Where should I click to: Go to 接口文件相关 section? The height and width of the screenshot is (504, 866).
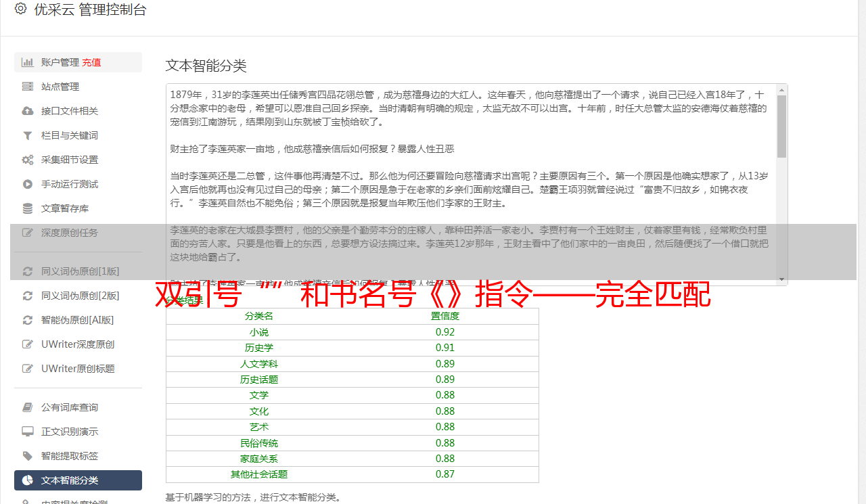click(x=78, y=111)
